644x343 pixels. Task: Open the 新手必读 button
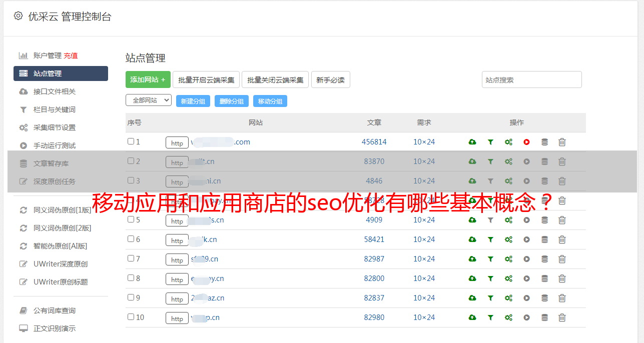pos(330,79)
